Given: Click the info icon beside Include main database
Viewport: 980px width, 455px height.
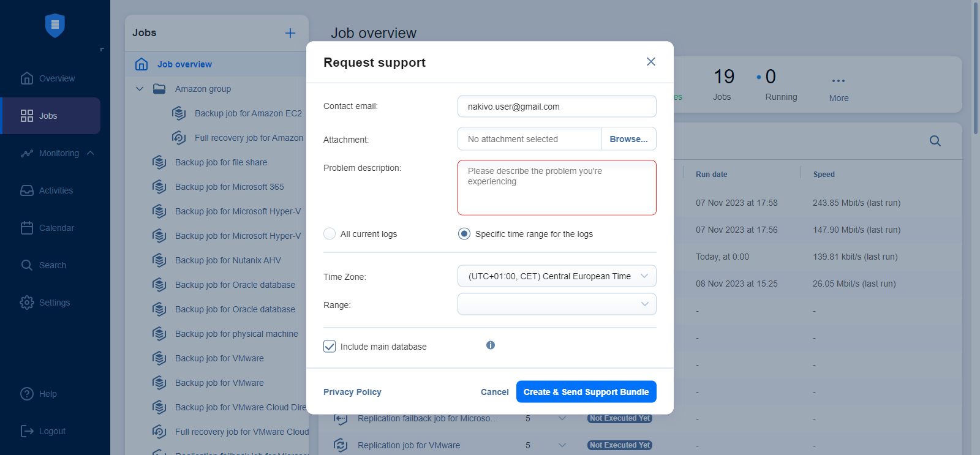Looking at the screenshot, I should [491, 345].
